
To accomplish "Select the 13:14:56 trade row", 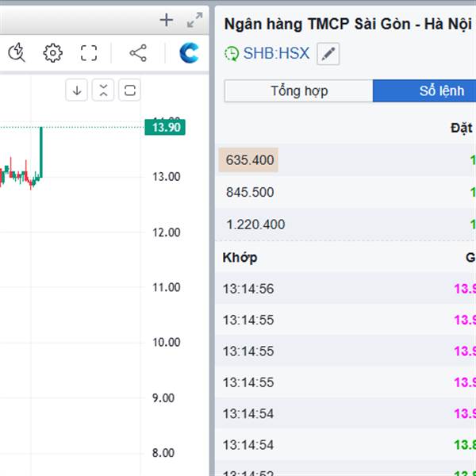I will coord(345,289).
